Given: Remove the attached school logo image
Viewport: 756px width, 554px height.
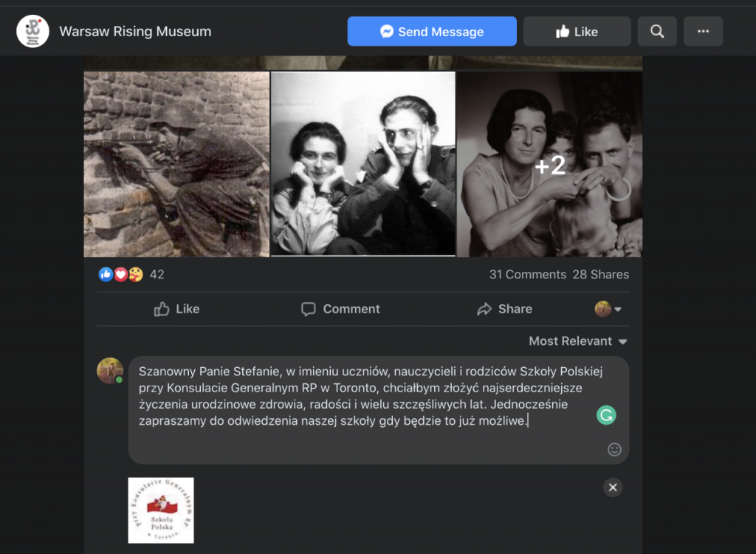Looking at the screenshot, I should tap(613, 488).
